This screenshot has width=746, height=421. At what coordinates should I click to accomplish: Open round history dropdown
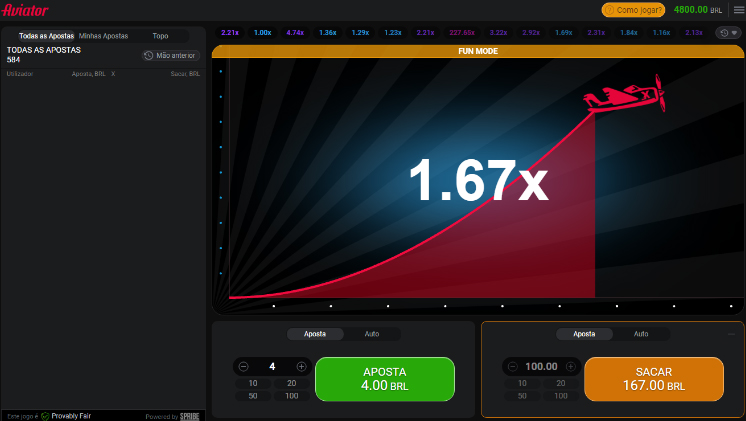point(728,33)
